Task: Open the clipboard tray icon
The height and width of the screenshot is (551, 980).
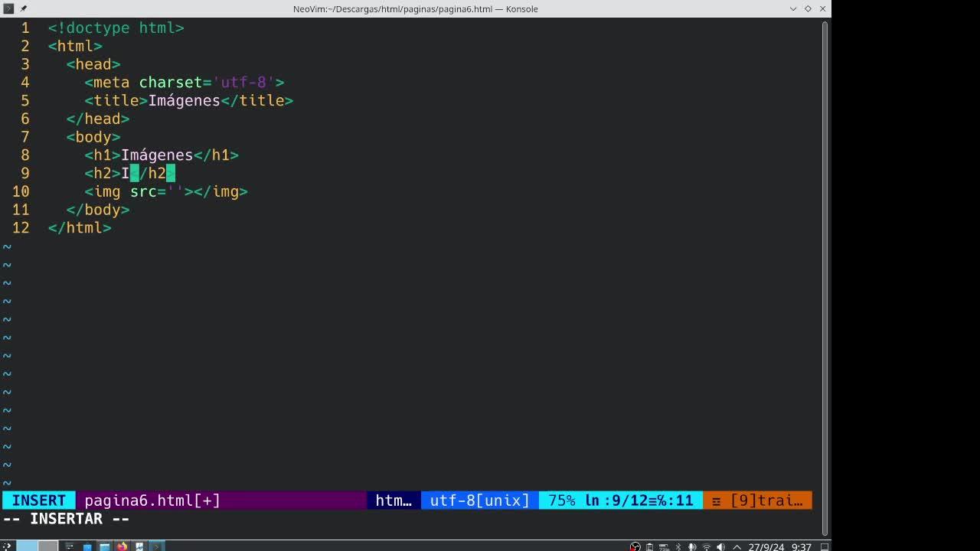Action: point(650,546)
